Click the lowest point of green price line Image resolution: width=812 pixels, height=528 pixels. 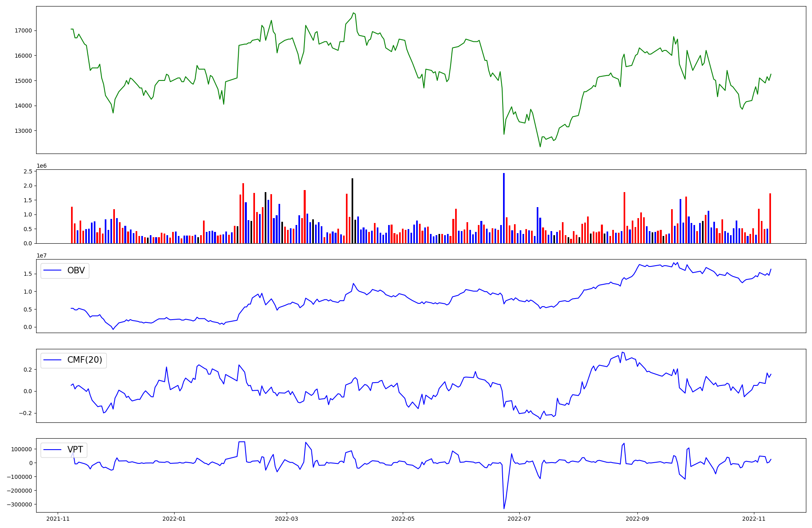point(540,146)
